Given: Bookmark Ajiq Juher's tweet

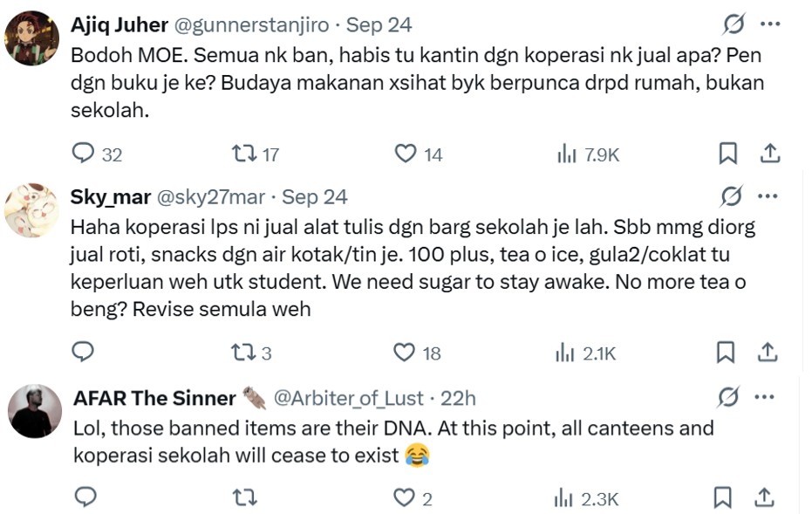Looking at the screenshot, I should (727, 154).
